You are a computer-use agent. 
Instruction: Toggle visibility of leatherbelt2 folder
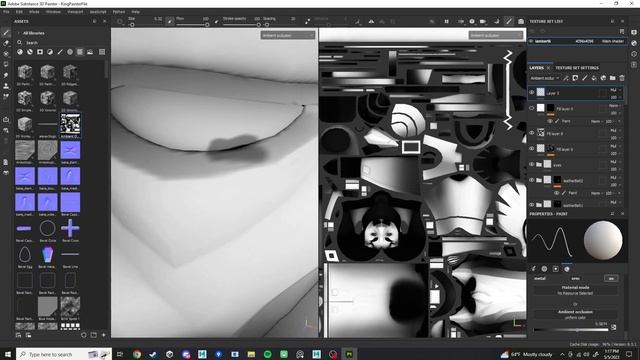click(532, 180)
